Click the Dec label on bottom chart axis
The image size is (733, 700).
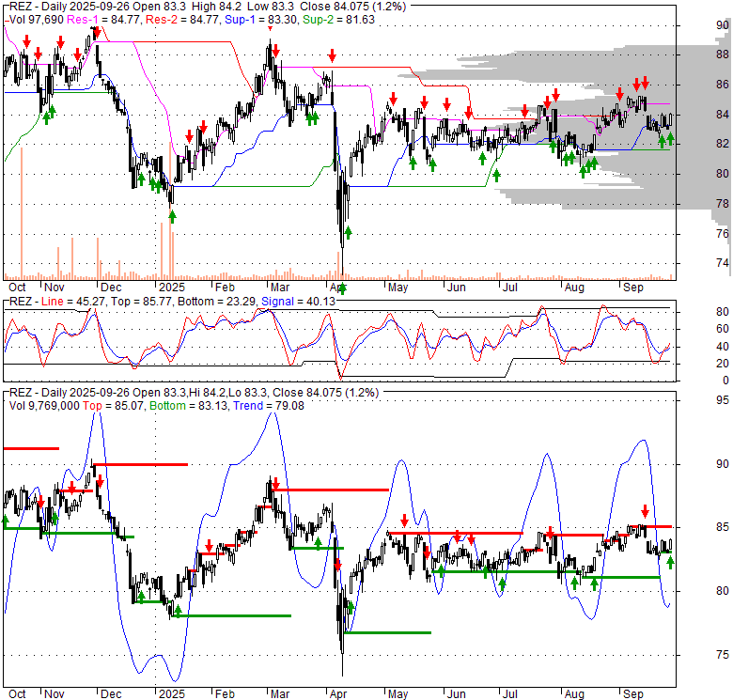click(111, 694)
